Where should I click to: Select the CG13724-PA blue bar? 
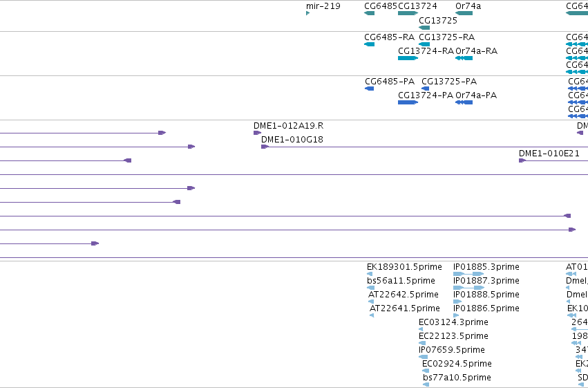[408, 102]
